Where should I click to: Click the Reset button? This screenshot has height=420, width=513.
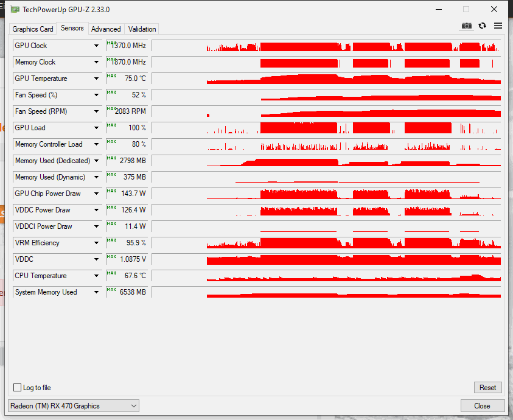click(x=487, y=388)
